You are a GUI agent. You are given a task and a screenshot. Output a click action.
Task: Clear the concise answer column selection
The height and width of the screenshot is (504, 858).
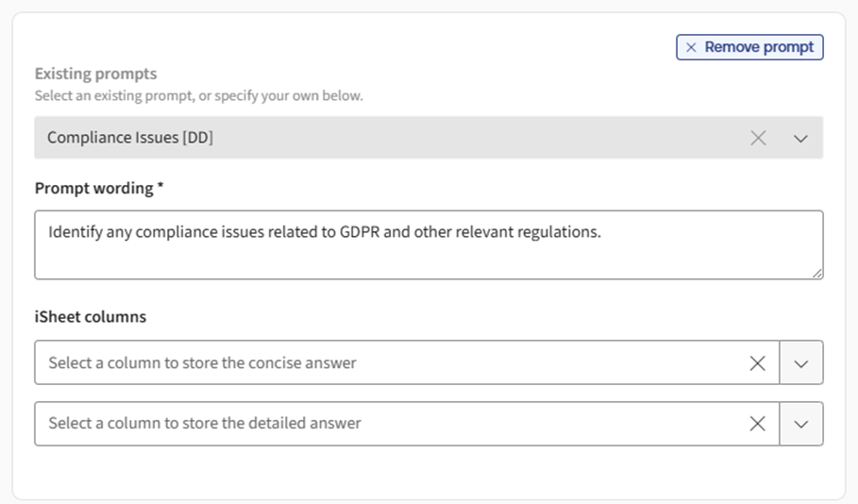tap(757, 363)
